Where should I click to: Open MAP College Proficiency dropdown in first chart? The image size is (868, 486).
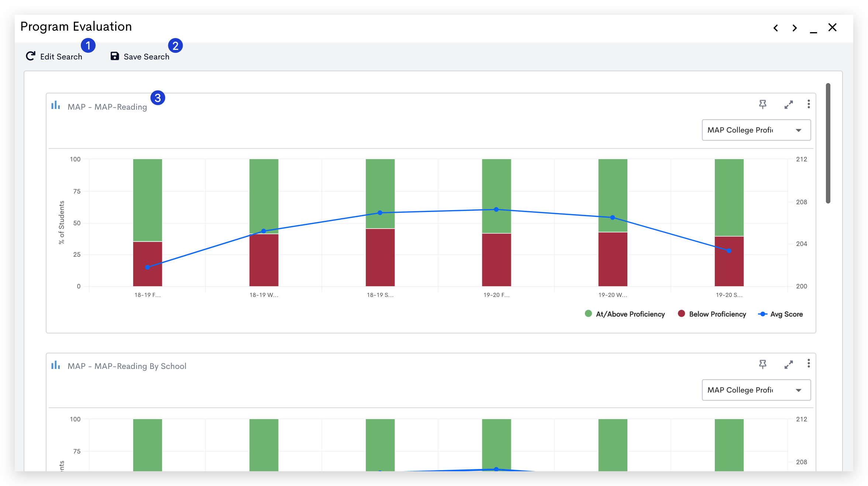pos(756,130)
